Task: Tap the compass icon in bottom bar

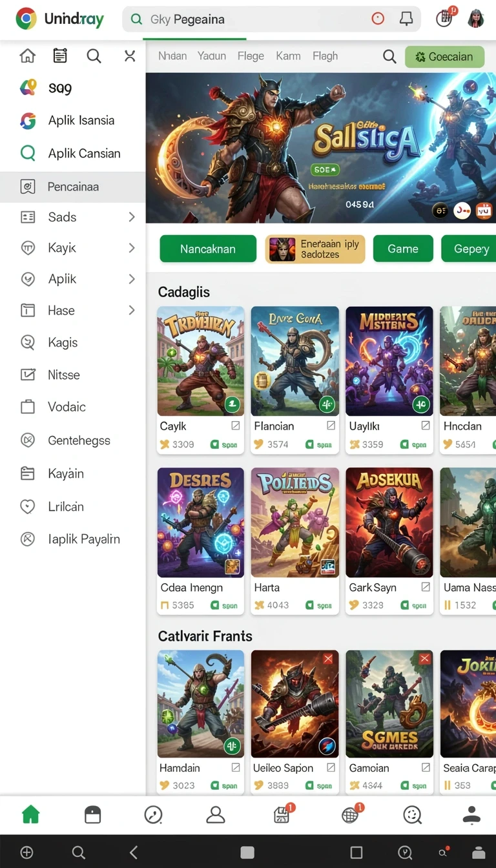Action: pos(153,815)
